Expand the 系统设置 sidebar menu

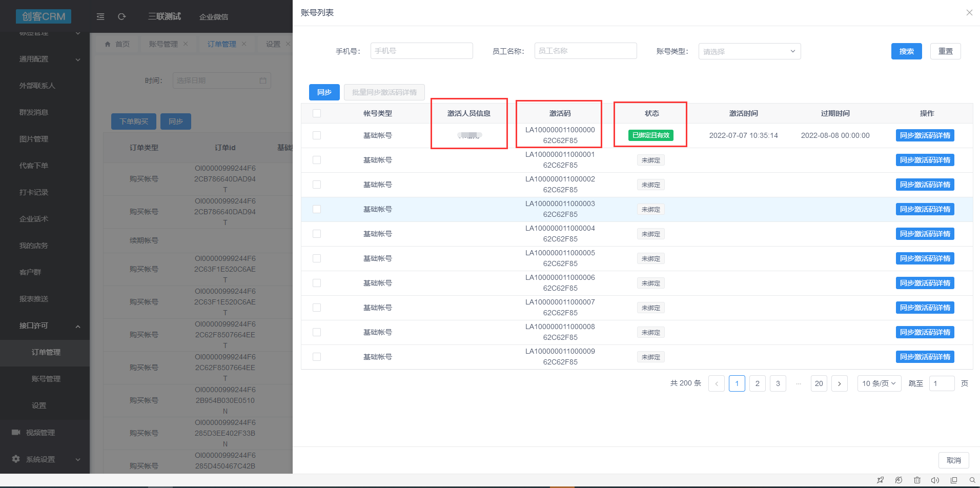pyautogui.click(x=45, y=459)
